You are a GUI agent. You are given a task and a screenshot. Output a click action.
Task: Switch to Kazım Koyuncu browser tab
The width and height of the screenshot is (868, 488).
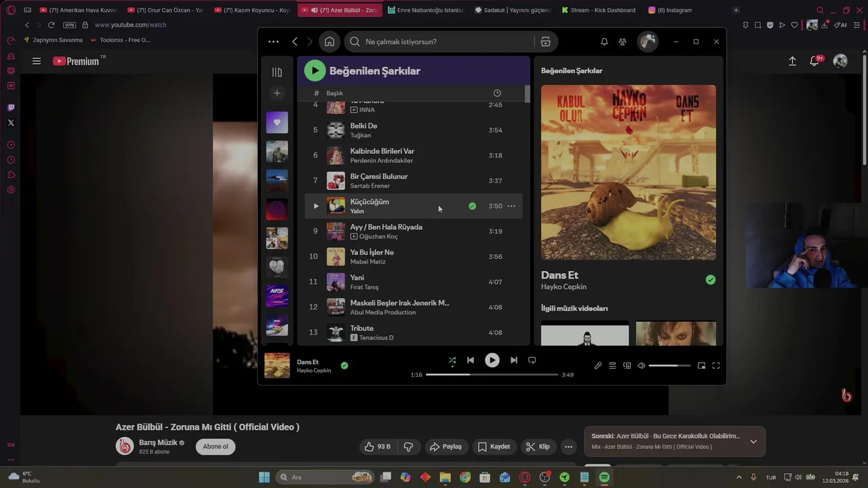click(x=252, y=10)
